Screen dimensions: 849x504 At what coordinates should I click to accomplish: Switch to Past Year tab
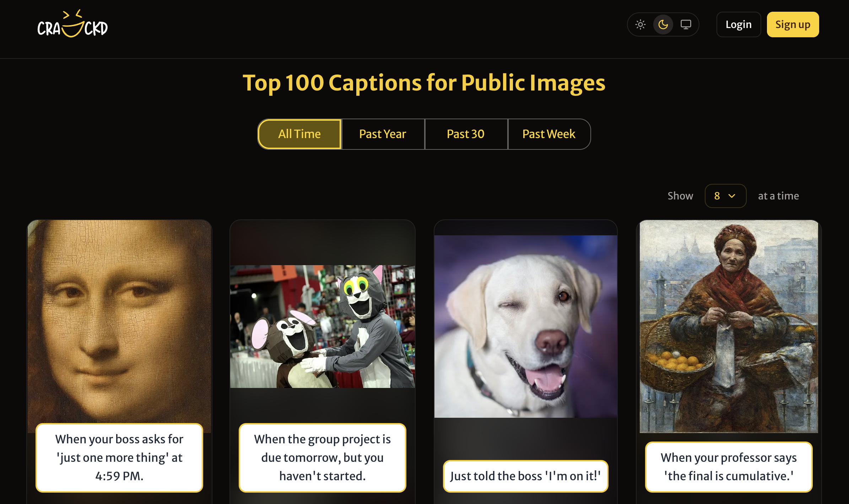click(x=383, y=134)
